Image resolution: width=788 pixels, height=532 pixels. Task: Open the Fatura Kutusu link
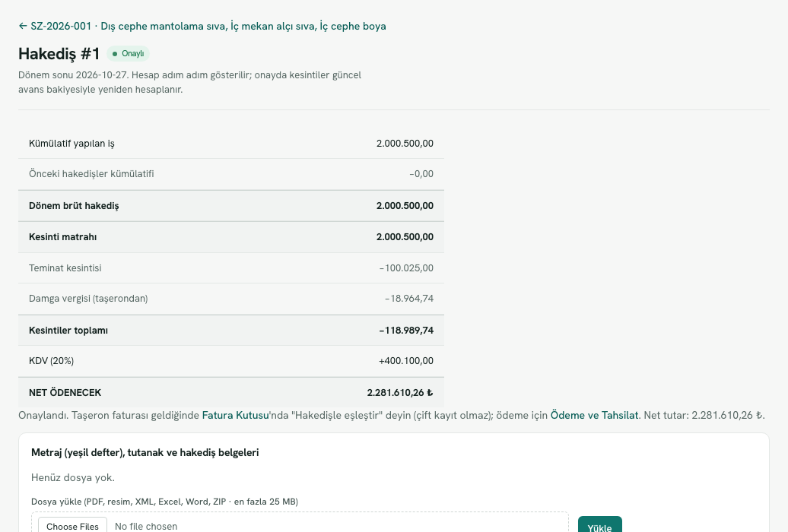click(x=235, y=416)
